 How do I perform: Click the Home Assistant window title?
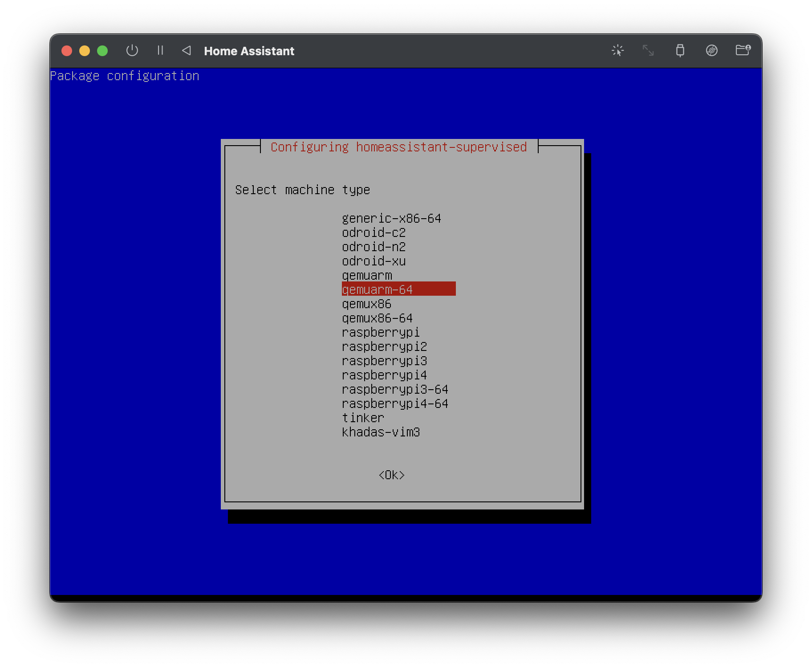pyautogui.click(x=249, y=51)
